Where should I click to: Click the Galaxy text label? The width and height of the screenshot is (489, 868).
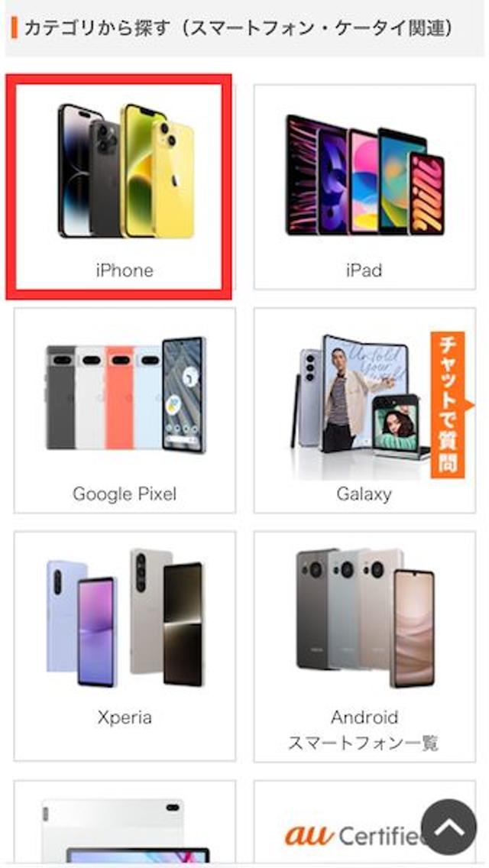[364, 494]
